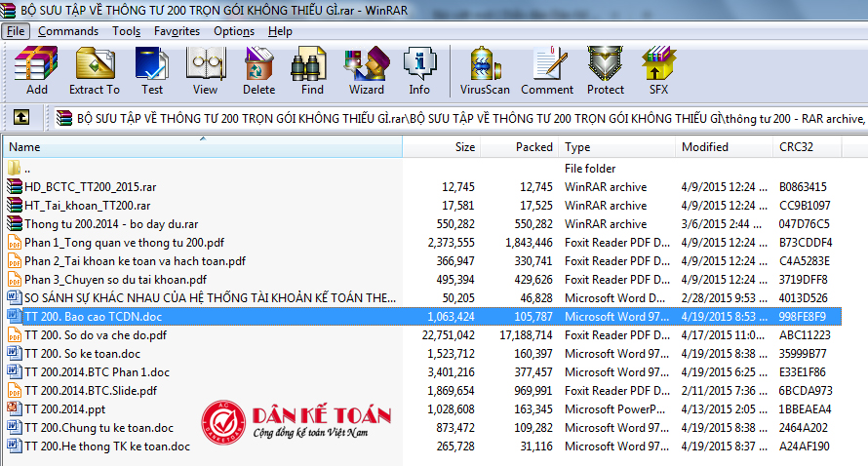
Task: Open the Favorites menu
Action: pos(177,31)
